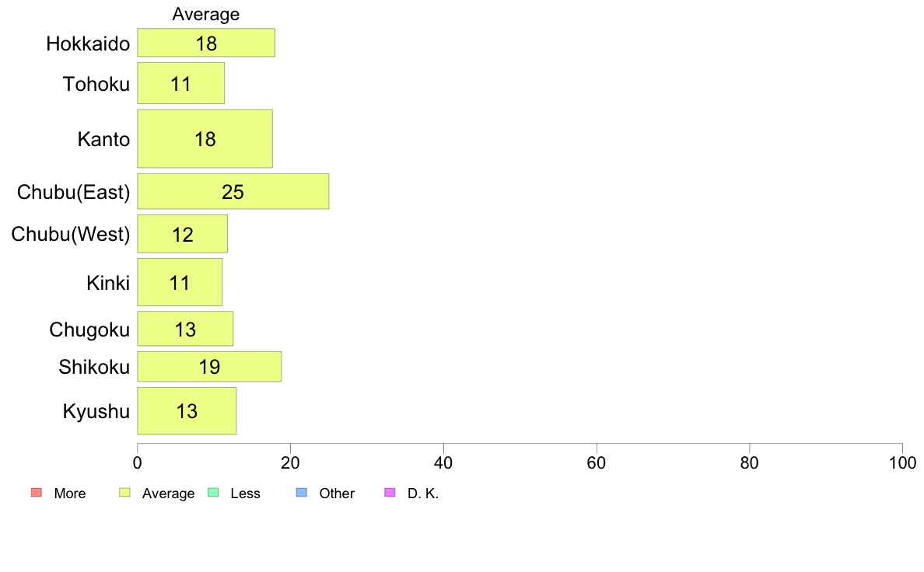Select the Chubu(West) bar showing 12
Screen dimensions: 924x572
182,234
